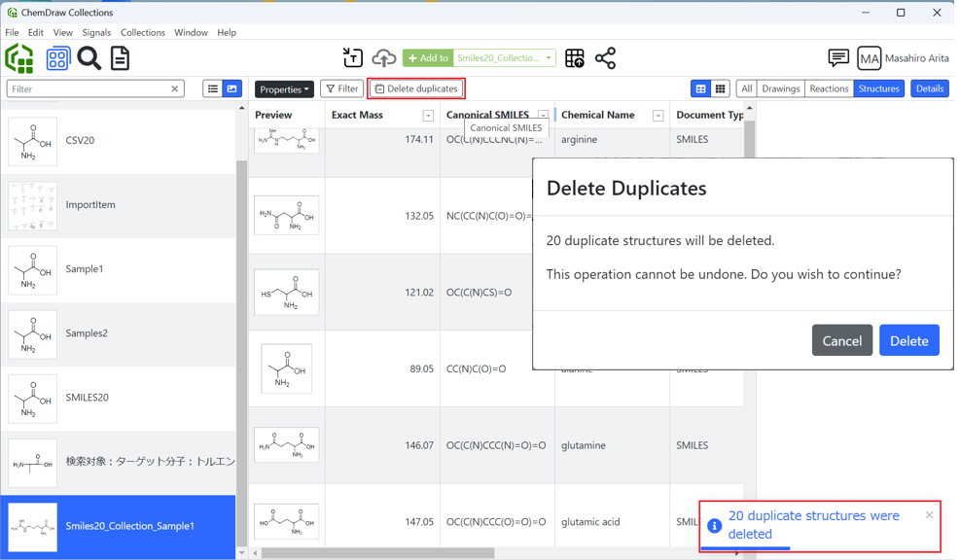Click the ChemDraw Collections home logo icon
The width and height of the screenshot is (960, 560).
coord(19,58)
